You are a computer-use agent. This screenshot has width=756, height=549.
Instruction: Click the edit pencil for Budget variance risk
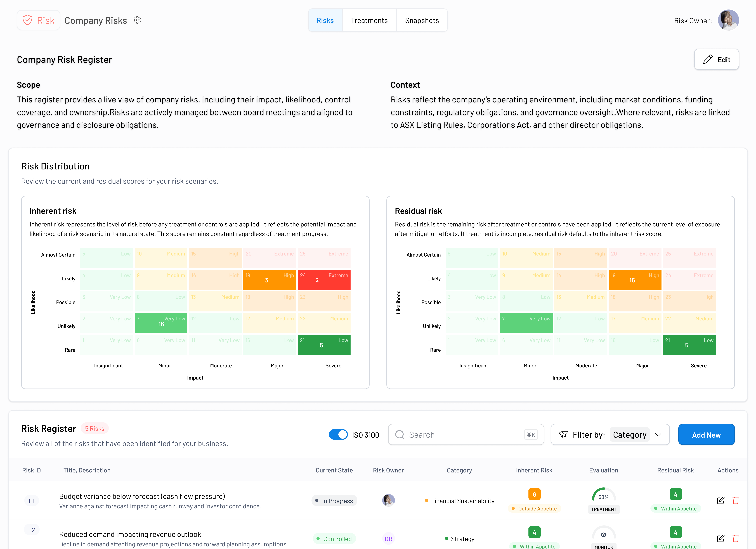(x=721, y=500)
